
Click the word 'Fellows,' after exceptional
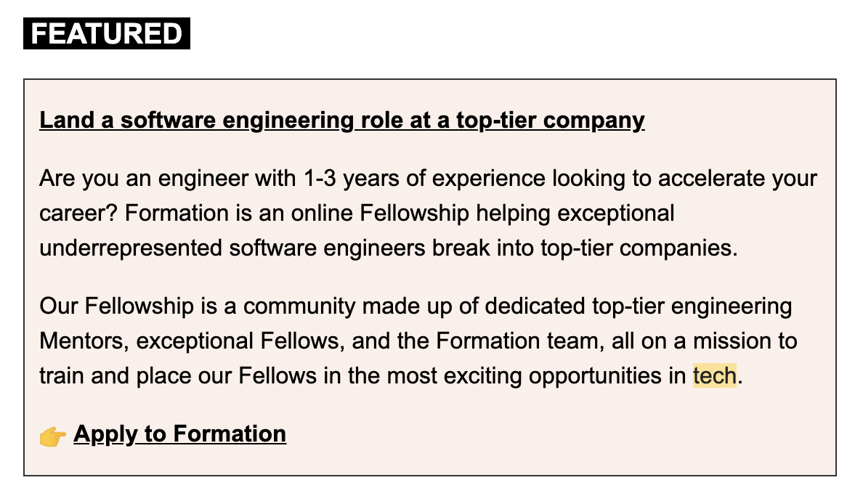(x=303, y=341)
